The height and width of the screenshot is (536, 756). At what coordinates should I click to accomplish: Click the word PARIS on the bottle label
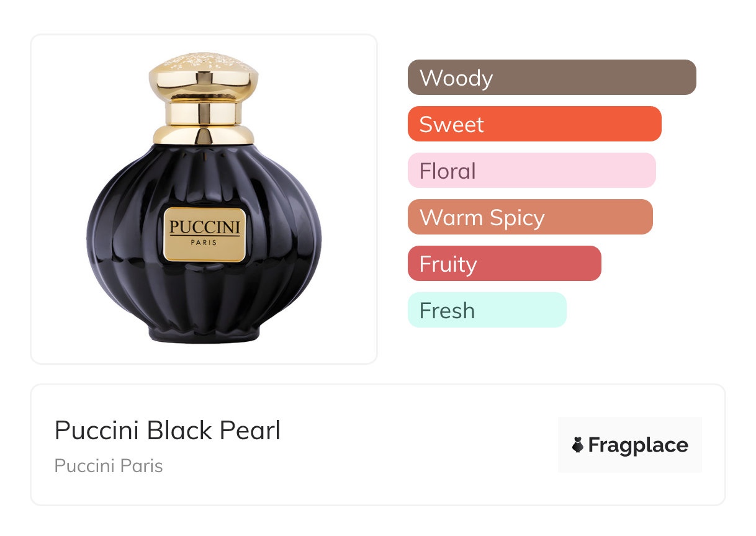[204, 243]
